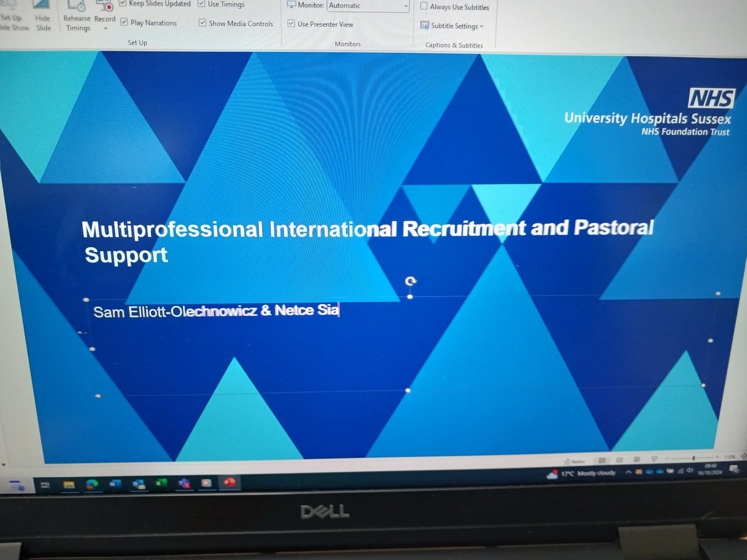747x560 pixels.
Task: Open File Explorer from taskbar
Action: pos(69,485)
